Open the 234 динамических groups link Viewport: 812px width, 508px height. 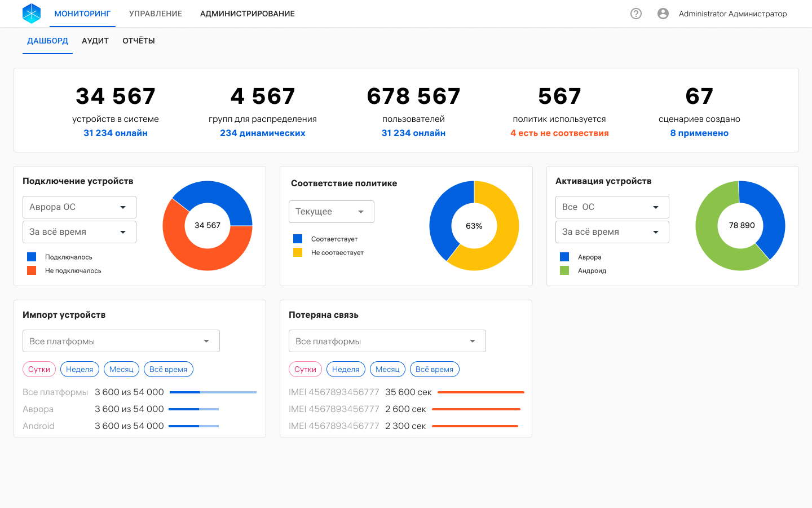point(263,133)
